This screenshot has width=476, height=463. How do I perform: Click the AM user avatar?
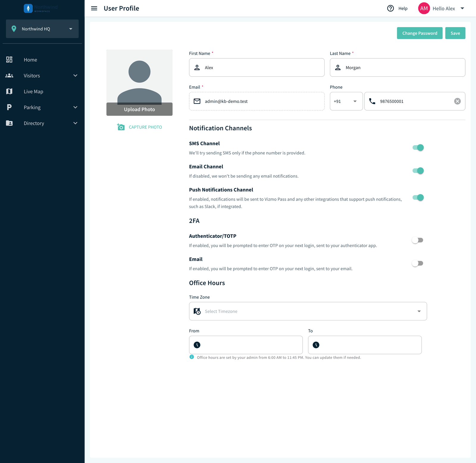point(424,8)
